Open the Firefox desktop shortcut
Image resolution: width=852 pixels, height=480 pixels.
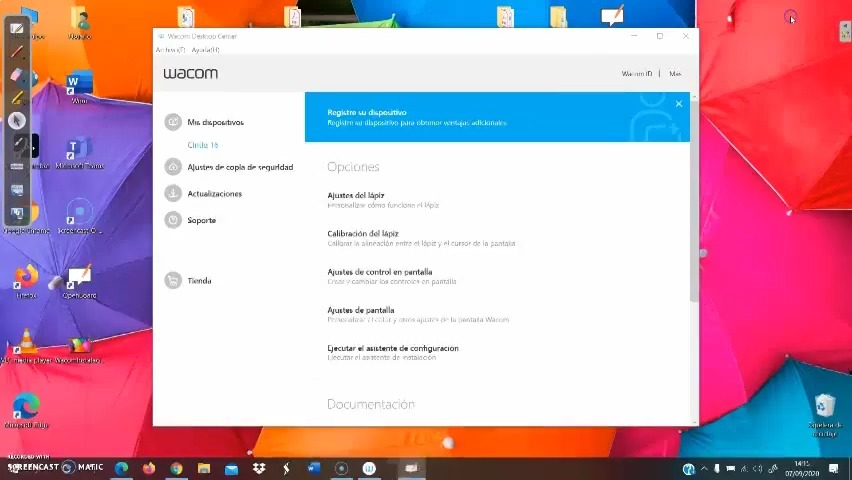tap(26, 280)
